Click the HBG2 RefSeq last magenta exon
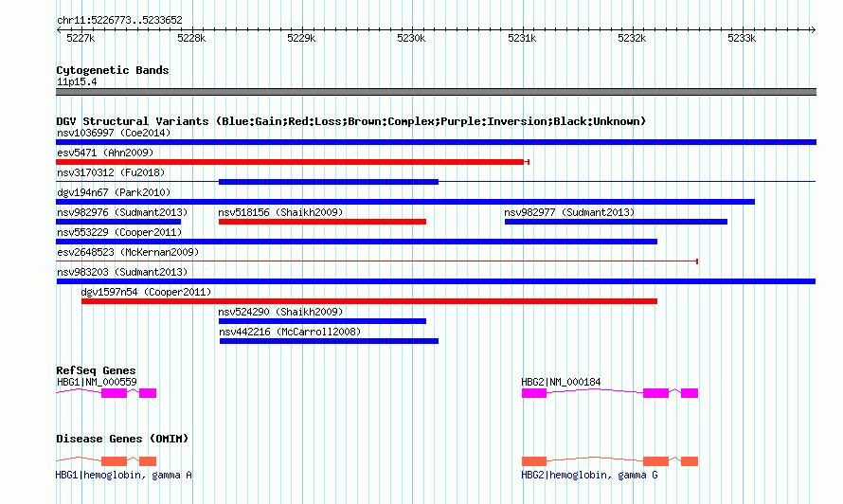Screen dimensions: 843x504 pyautogui.click(x=690, y=393)
